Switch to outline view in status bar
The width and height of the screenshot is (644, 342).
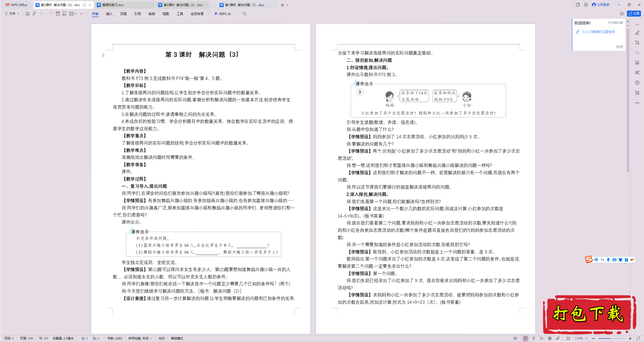point(533,338)
